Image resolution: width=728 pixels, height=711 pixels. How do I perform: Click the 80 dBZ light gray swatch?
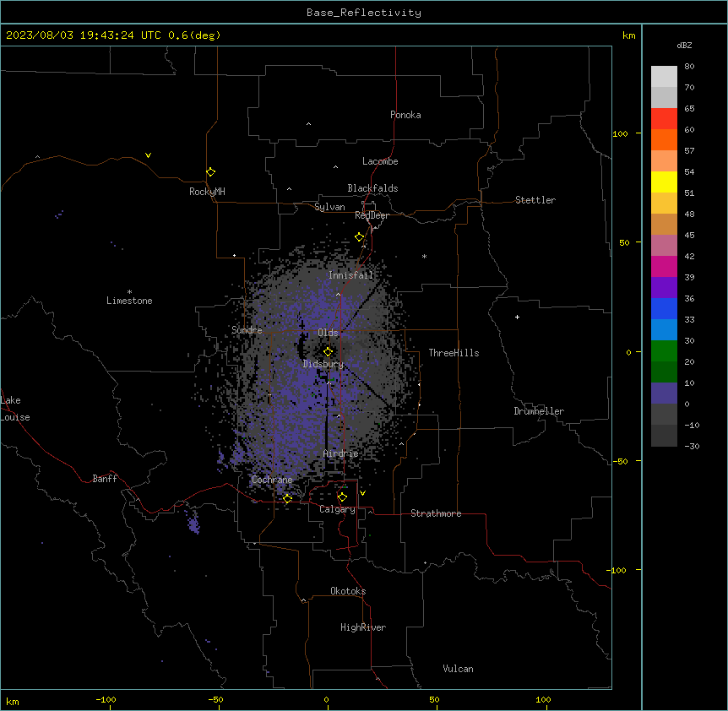664,76
